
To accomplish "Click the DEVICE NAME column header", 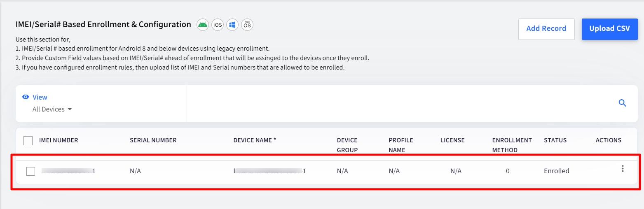I will pyautogui.click(x=255, y=140).
